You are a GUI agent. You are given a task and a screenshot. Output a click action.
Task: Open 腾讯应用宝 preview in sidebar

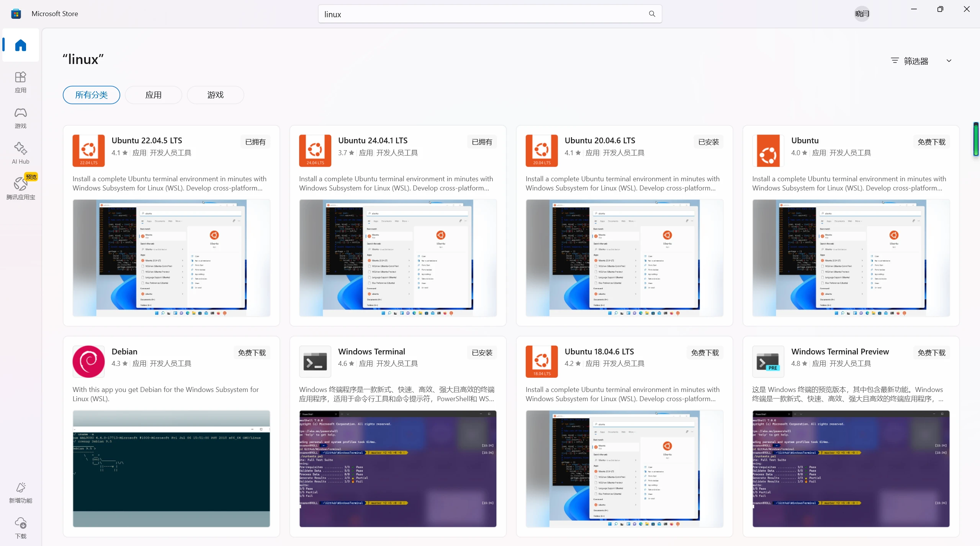click(x=21, y=188)
